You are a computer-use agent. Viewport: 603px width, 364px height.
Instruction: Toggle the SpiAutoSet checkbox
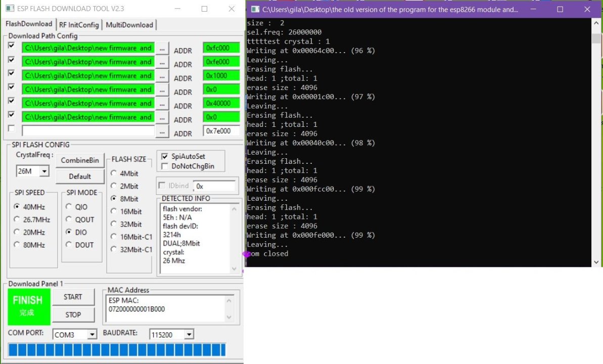click(165, 156)
